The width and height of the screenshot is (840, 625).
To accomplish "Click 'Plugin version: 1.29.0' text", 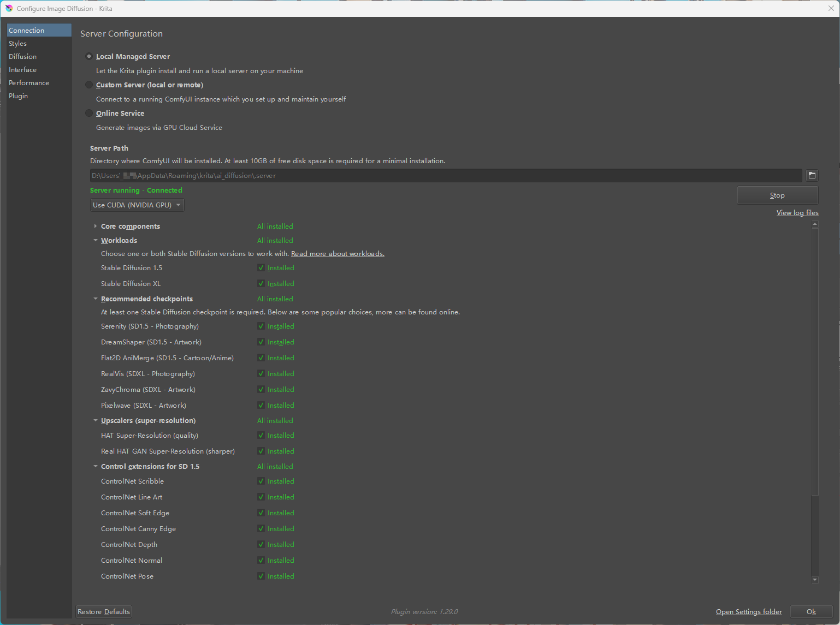I will [424, 612].
